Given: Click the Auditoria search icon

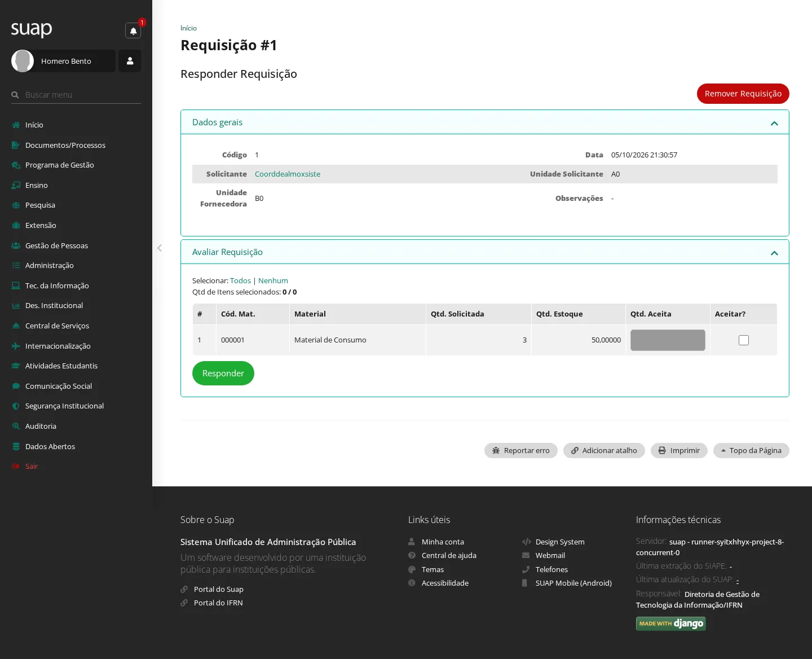Looking at the screenshot, I should pyautogui.click(x=16, y=426).
